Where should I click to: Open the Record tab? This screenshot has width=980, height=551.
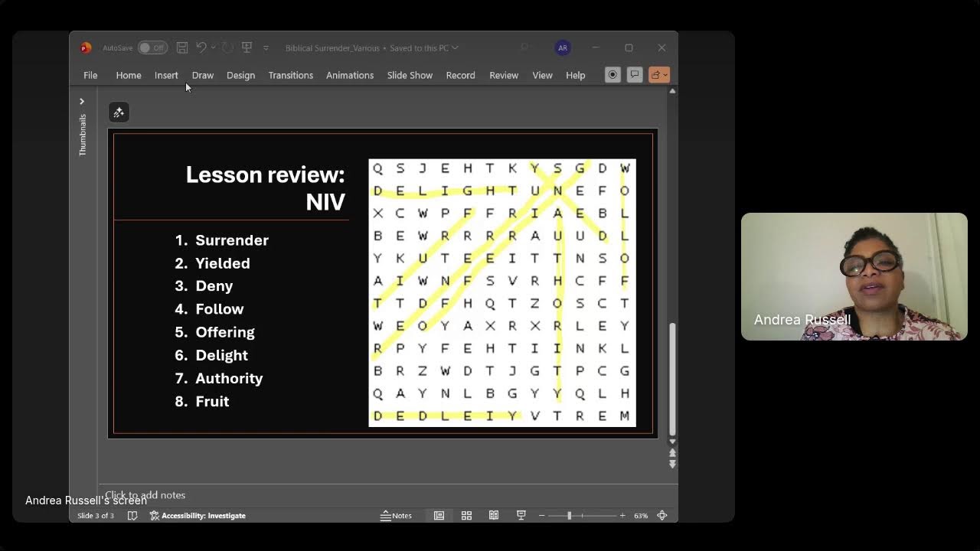click(x=460, y=75)
